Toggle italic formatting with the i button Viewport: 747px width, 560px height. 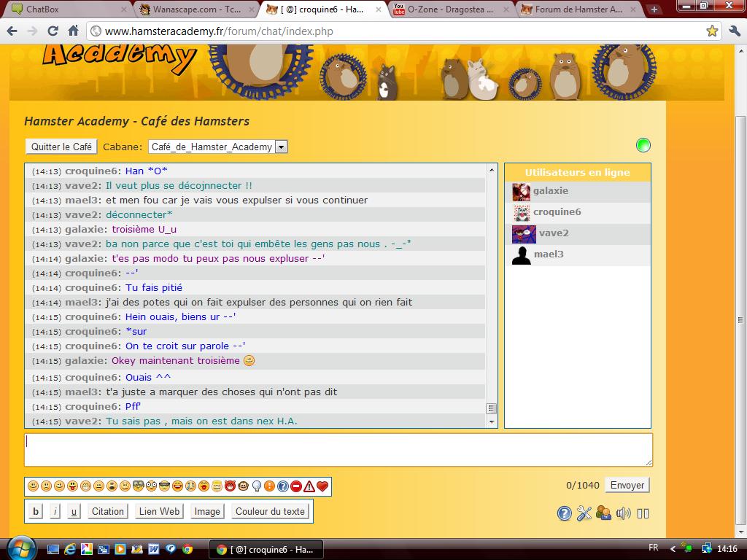55,511
